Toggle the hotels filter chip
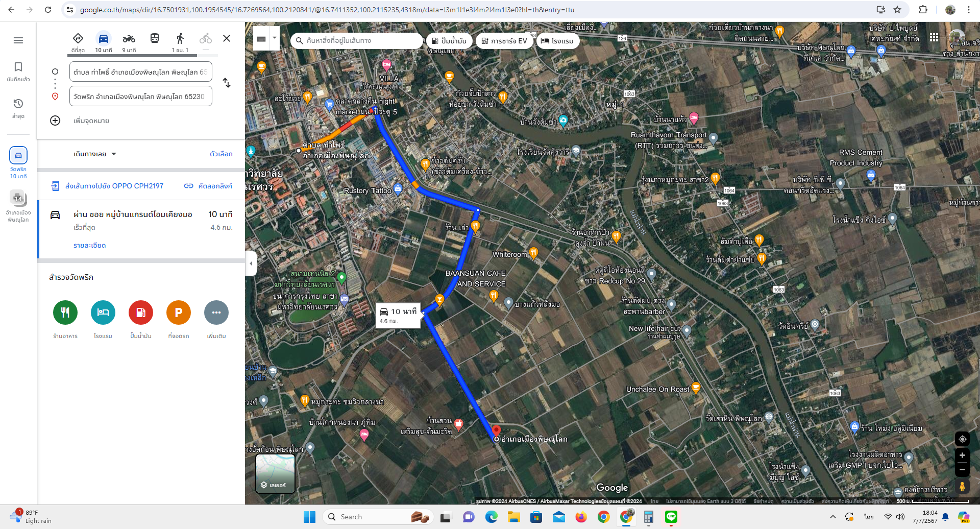 pos(557,41)
